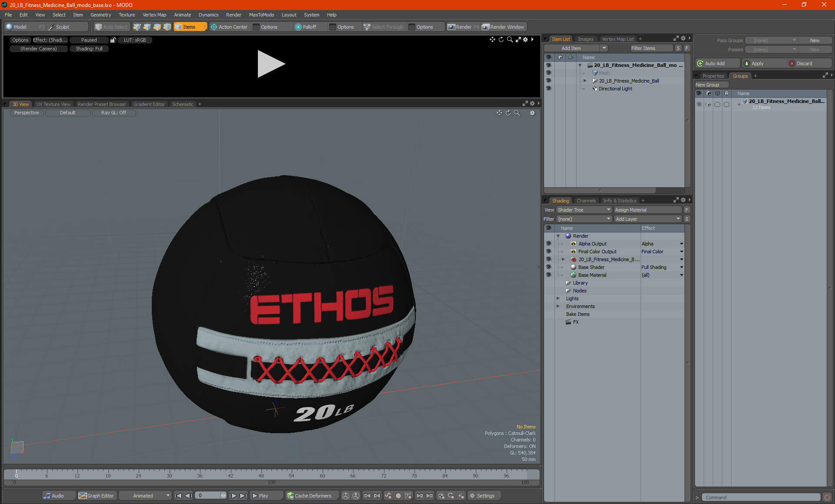The width and height of the screenshot is (835, 504).
Task: Click Render Window button
Action: (503, 27)
